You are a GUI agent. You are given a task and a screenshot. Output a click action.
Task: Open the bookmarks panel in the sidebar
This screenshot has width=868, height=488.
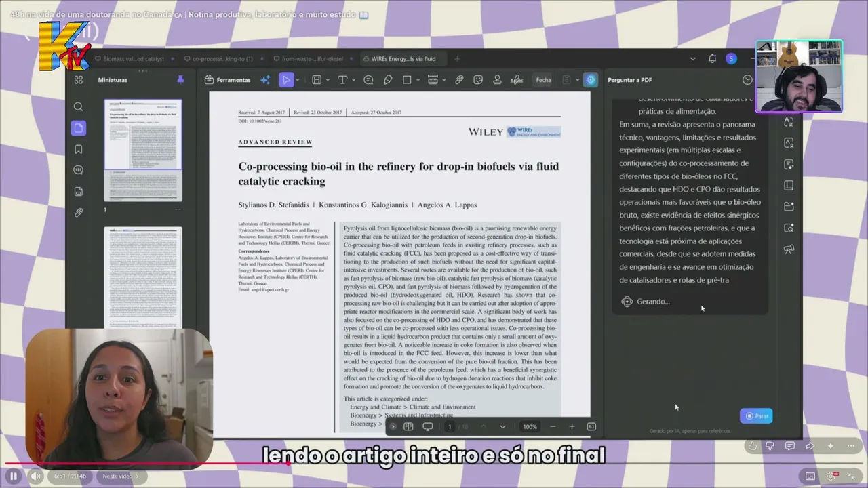[x=79, y=149]
